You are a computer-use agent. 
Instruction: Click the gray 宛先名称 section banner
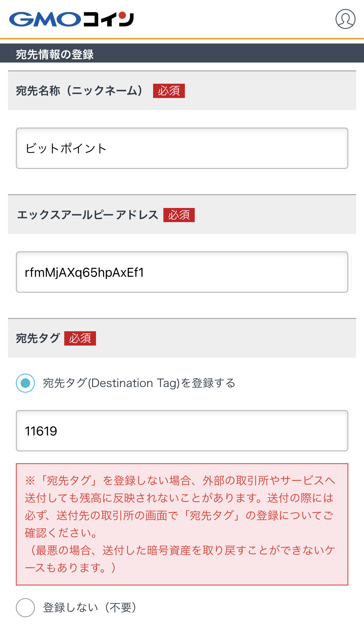tap(182, 91)
